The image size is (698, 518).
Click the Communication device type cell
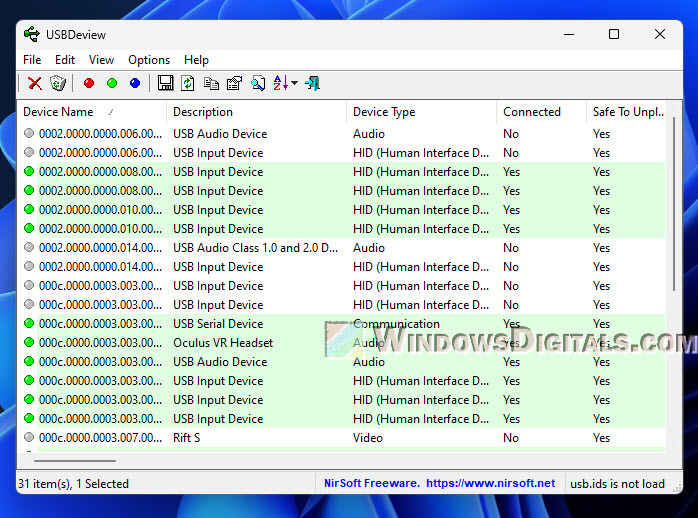pyautogui.click(x=396, y=324)
